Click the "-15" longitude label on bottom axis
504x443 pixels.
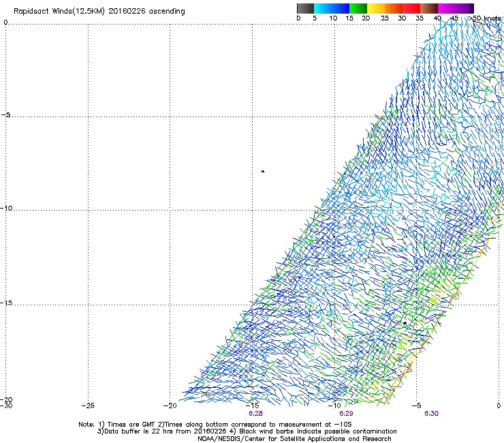point(252,406)
